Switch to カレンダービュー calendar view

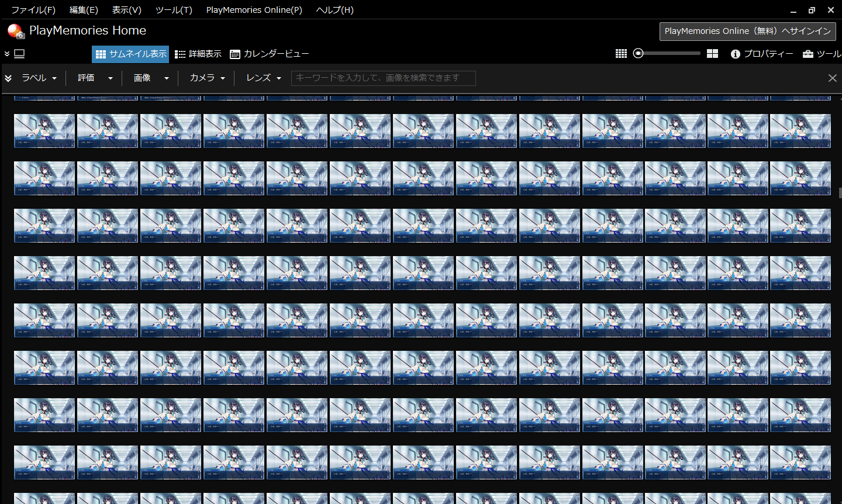pyautogui.click(x=270, y=54)
